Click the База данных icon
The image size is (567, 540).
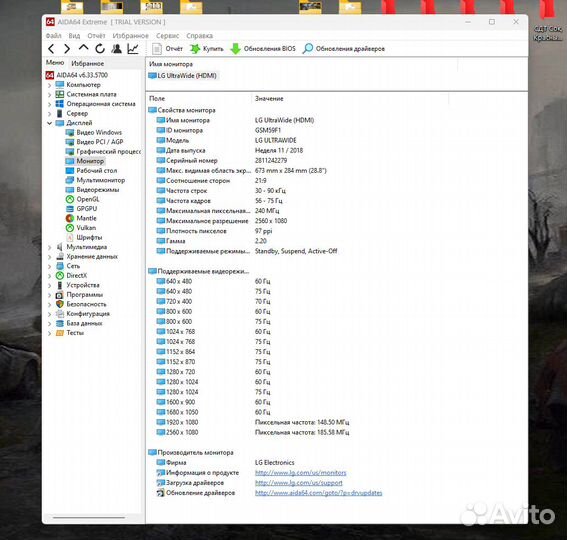[x=60, y=323]
